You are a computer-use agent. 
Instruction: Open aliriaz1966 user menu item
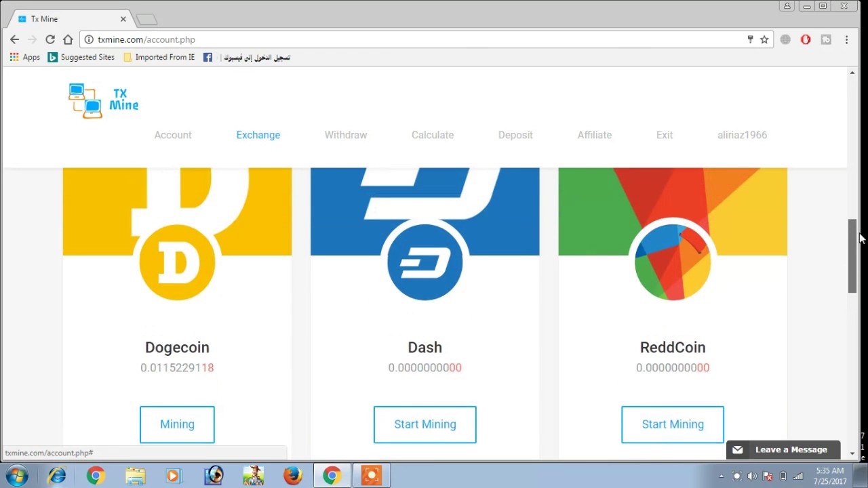click(x=743, y=135)
